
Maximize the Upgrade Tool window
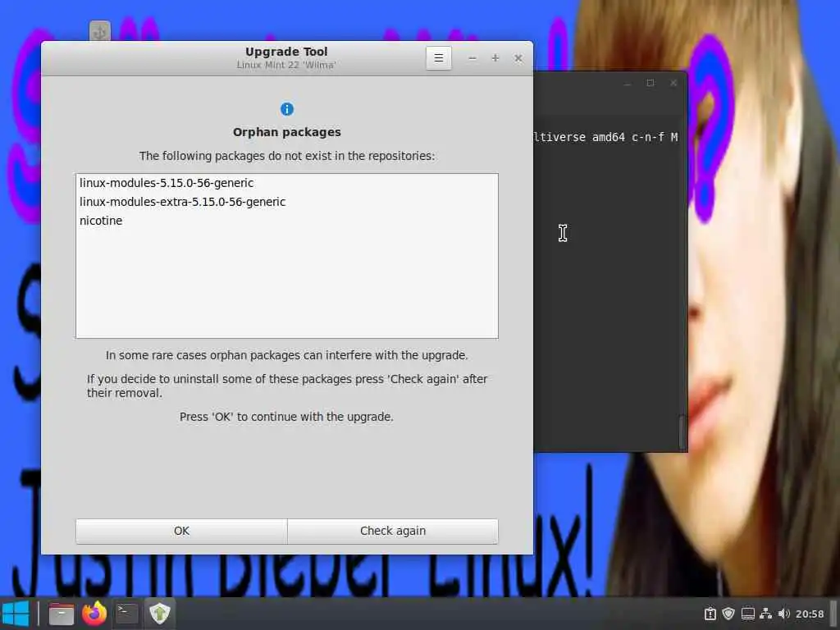(x=495, y=58)
